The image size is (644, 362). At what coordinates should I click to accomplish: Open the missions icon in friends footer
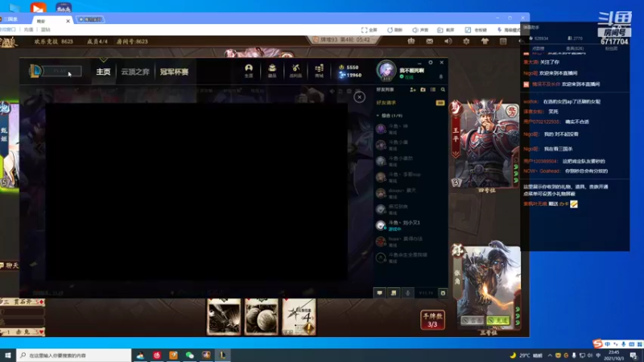[394, 293]
